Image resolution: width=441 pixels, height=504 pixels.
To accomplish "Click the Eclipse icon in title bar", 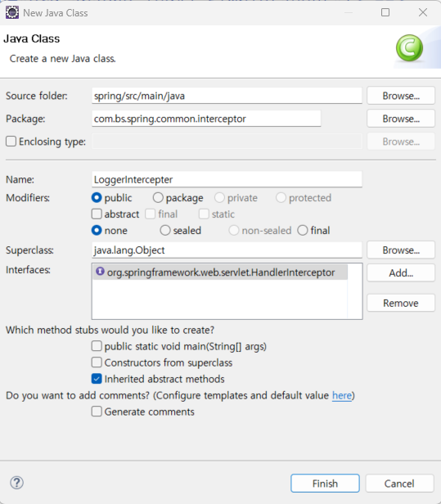I will click(12, 13).
